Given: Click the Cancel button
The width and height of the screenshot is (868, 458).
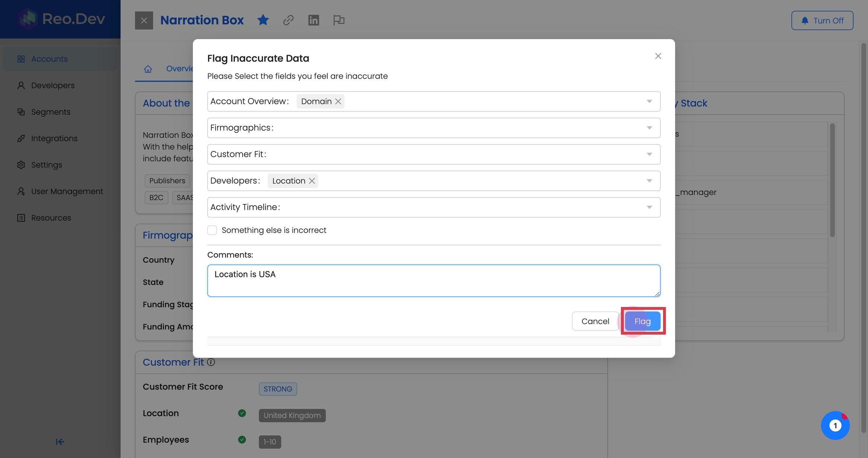Looking at the screenshot, I should (595, 321).
